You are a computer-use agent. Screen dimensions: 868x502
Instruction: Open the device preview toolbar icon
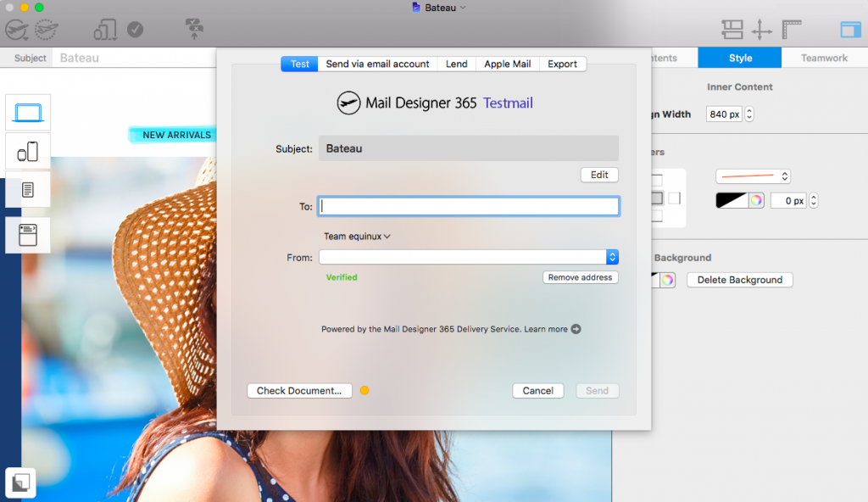click(105, 30)
